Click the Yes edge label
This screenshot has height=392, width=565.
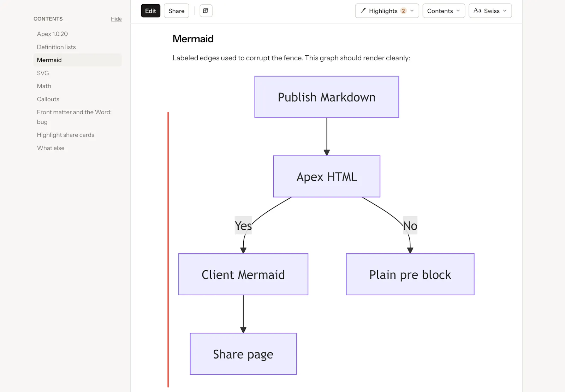point(243,225)
